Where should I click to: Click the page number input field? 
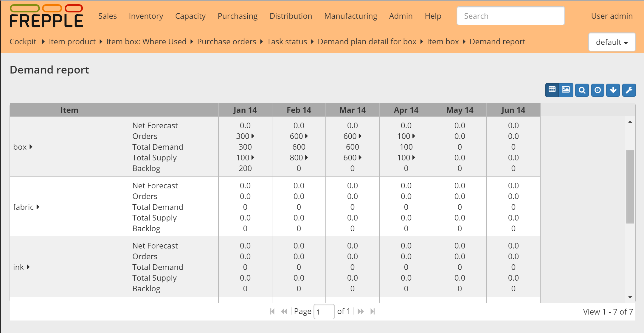(324, 311)
